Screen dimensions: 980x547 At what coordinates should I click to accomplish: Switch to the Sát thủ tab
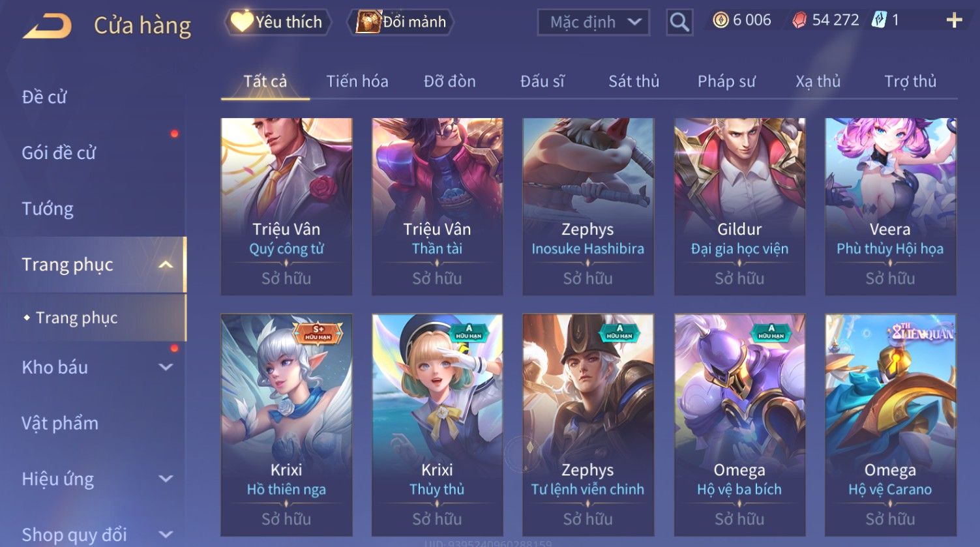pyautogui.click(x=634, y=81)
